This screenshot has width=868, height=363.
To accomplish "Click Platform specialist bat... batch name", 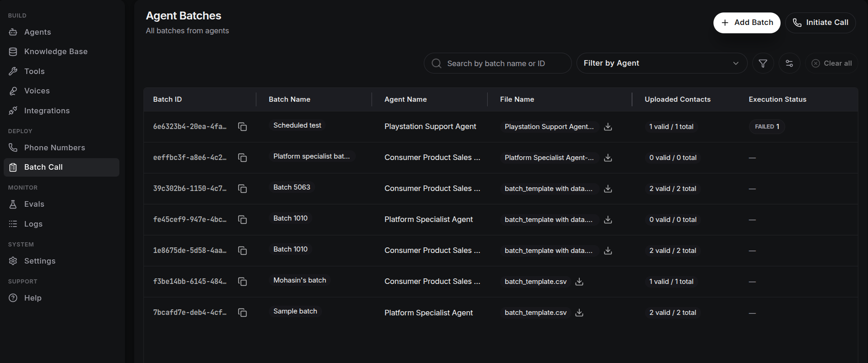I will [311, 156].
